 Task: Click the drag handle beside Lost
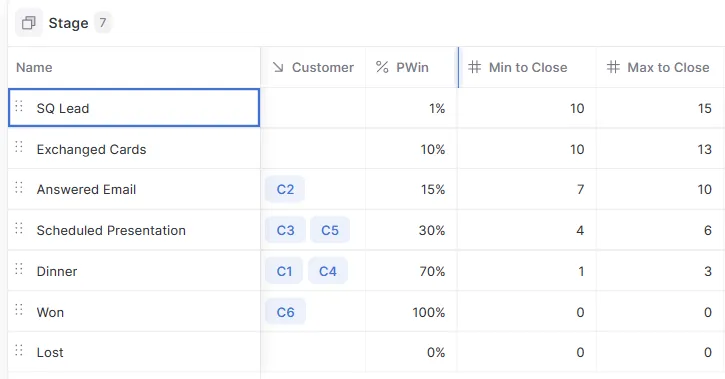(x=19, y=350)
